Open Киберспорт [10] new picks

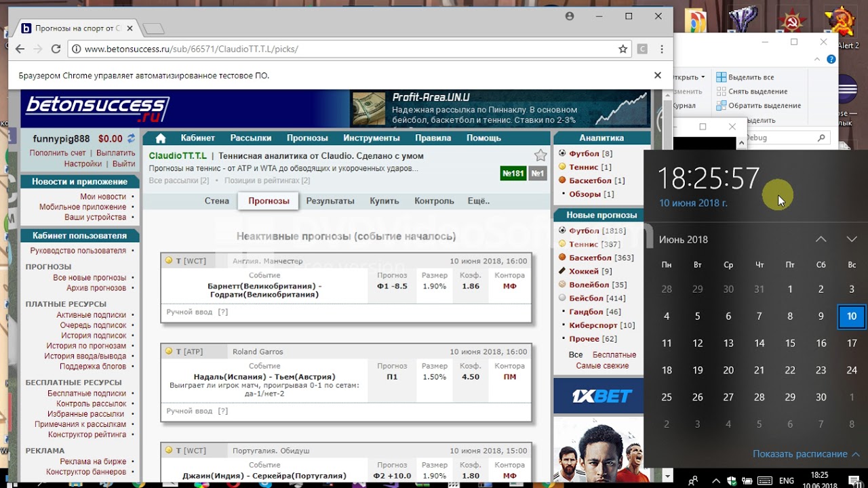pyautogui.click(x=602, y=325)
